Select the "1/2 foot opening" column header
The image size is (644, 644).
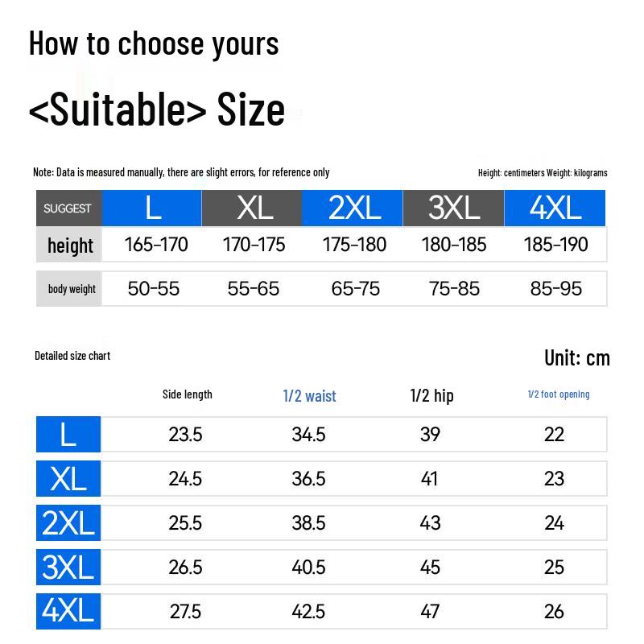point(559,394)
